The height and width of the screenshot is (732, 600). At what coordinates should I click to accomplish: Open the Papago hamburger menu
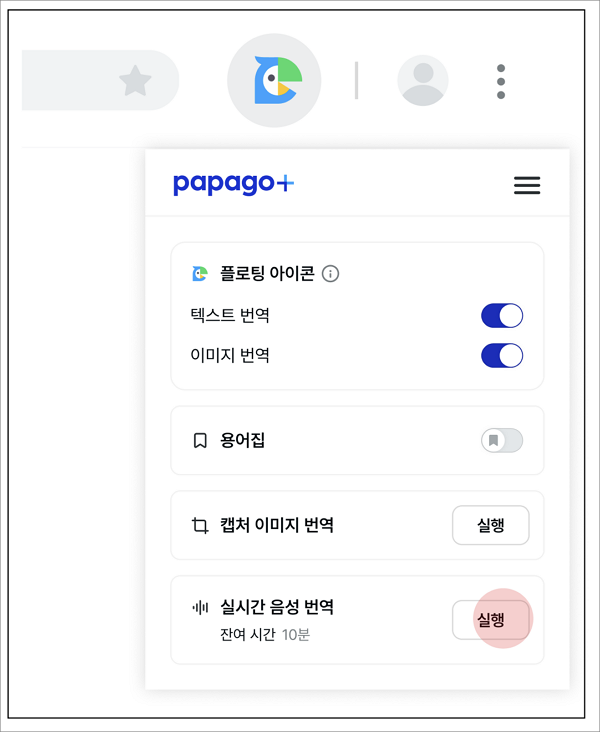[x=526, y=185]
